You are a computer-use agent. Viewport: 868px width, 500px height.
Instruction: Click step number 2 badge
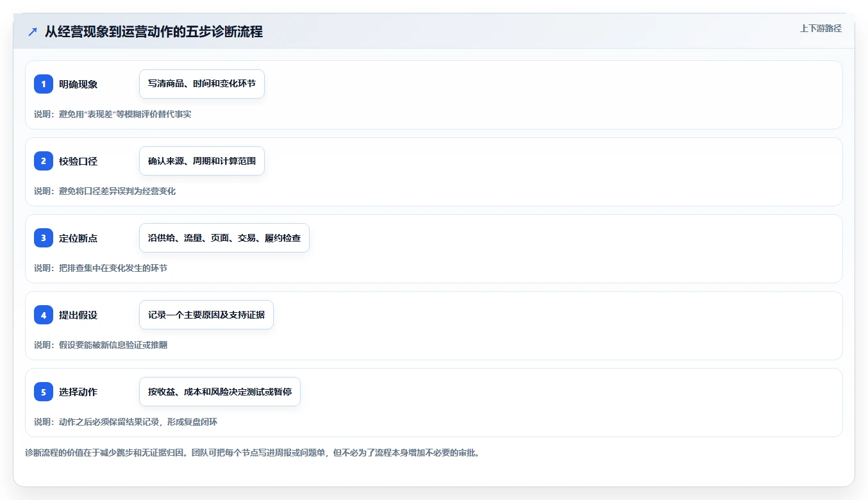[x=44, y=161]
